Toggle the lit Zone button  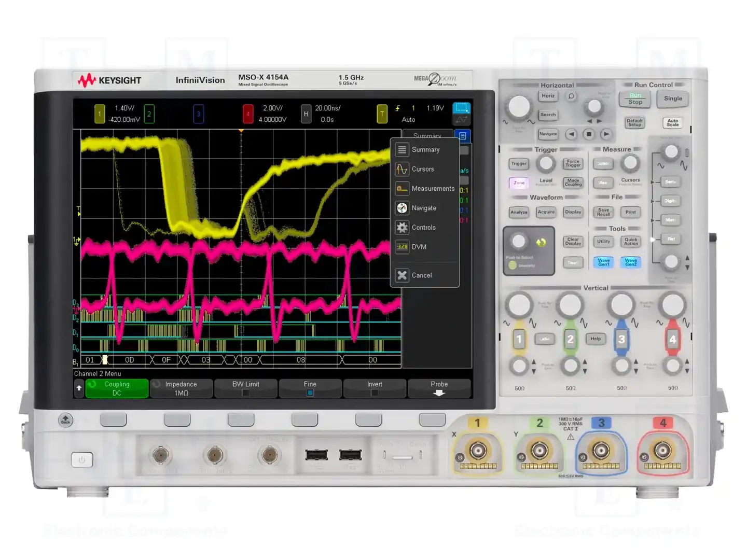coord(519,183)
